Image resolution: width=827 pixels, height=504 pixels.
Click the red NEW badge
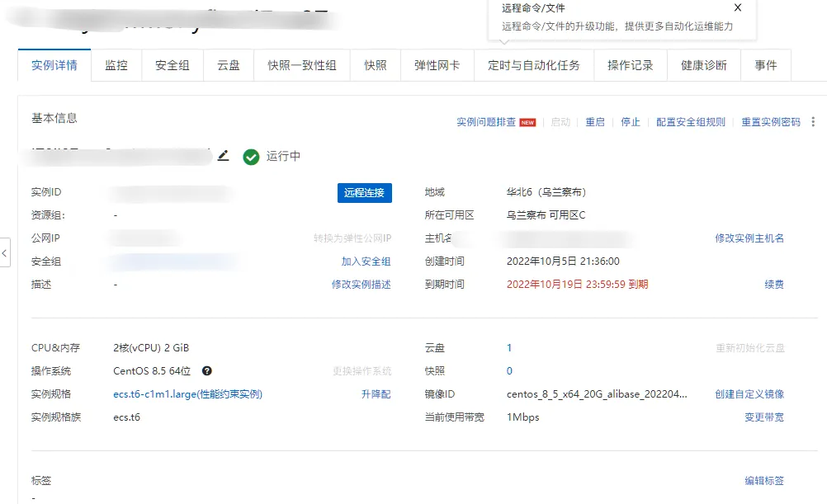point(527,122)
